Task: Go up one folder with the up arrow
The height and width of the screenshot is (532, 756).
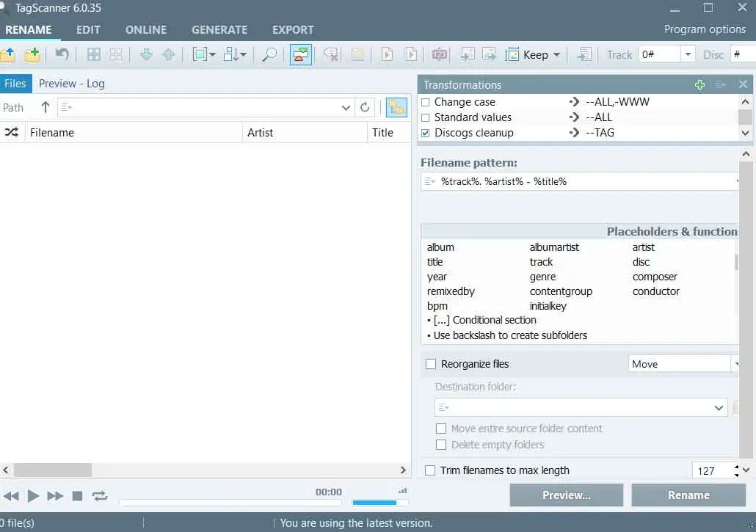Action: 46,107
